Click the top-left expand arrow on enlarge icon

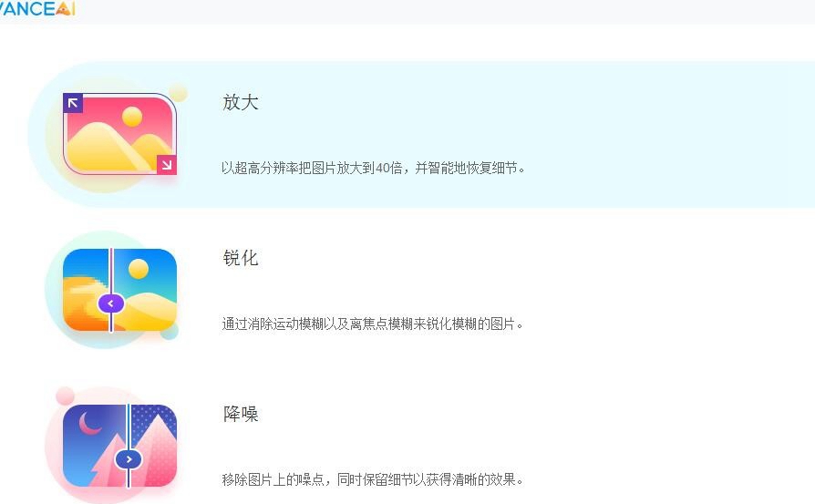(73, 103)
